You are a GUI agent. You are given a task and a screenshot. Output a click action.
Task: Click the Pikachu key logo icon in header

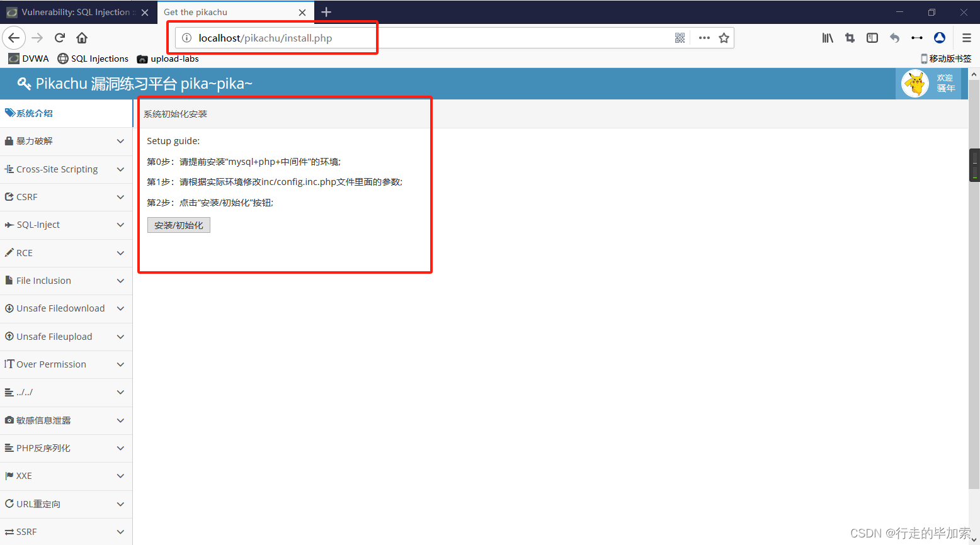tap(25, 84)
